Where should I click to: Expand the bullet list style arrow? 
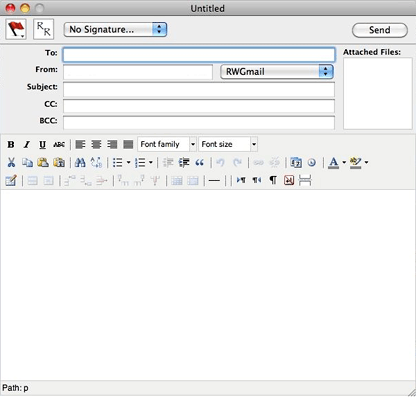[x=128, y=162]
